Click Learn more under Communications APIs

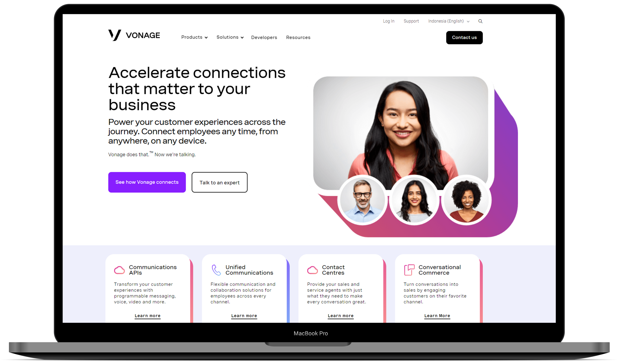pyautogui.click(x=148, y=315)
